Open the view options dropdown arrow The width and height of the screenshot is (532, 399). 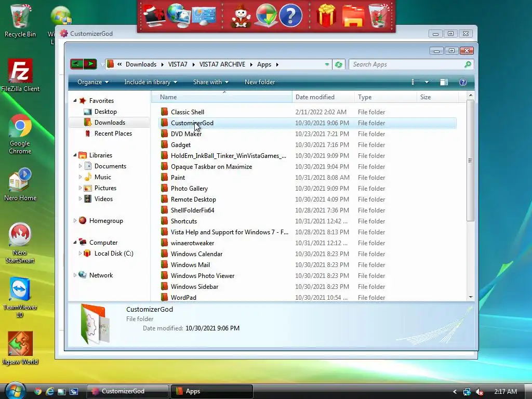(x=427, y=82)
